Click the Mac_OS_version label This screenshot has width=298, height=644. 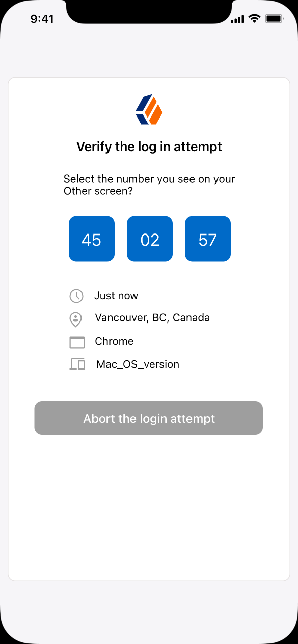click(138, 364)
